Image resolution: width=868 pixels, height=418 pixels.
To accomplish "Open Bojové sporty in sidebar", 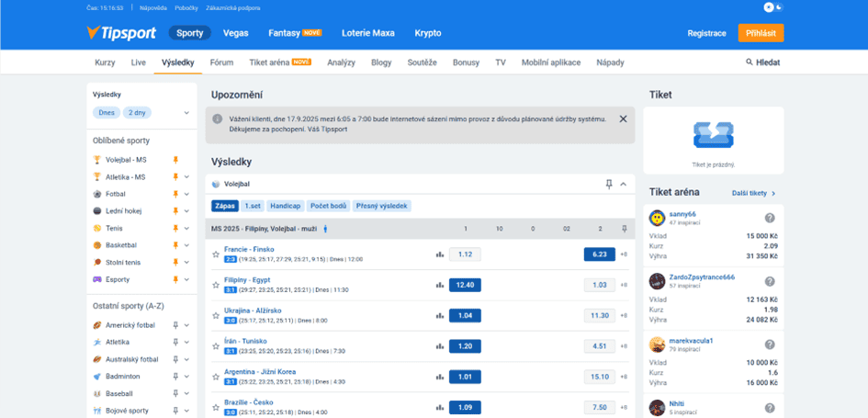I will click(127, 411).
